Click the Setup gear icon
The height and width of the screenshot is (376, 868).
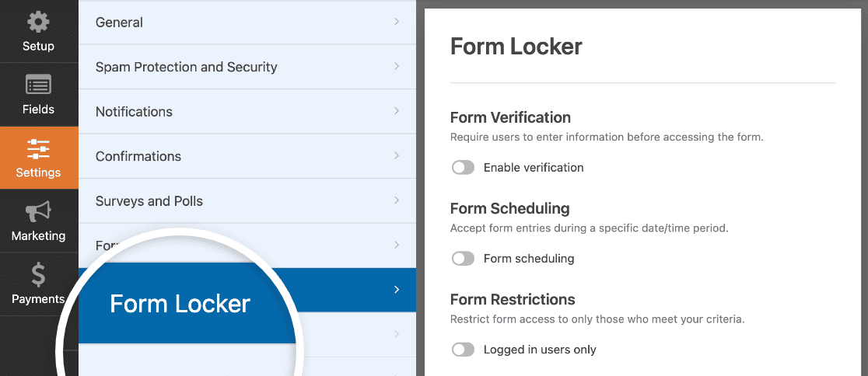click(38, 23)
